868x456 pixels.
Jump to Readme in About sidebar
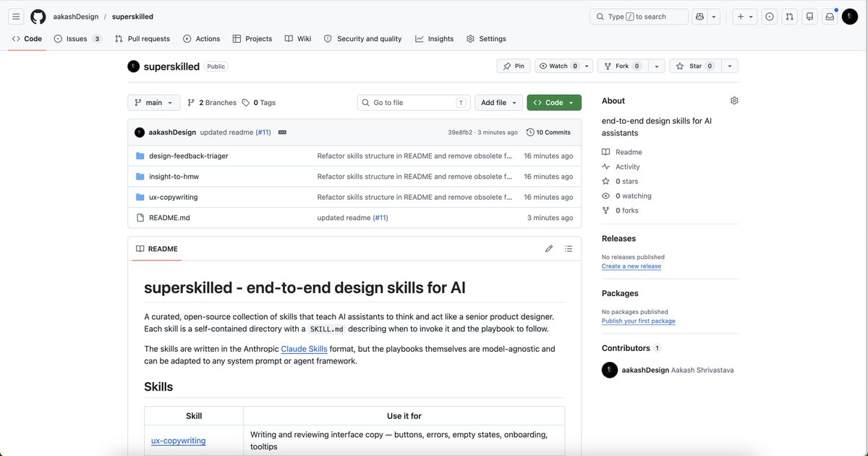click(622, 152)
